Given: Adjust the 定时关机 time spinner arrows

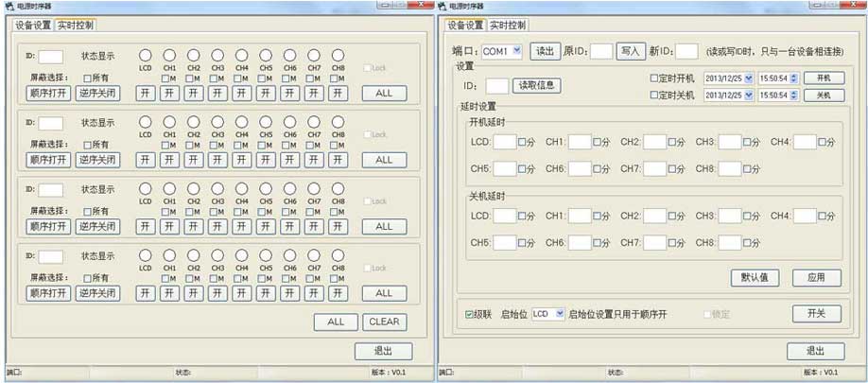Looking at the screenshot, I should tap(794, 96).
